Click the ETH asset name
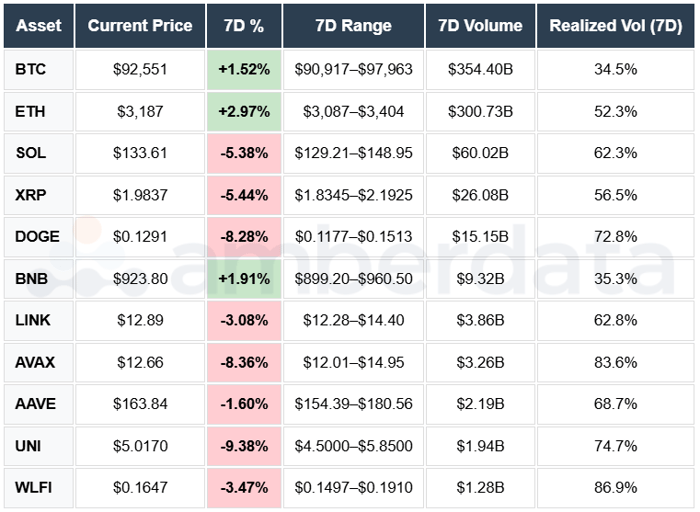700x512 pixels. pos(31,111)
